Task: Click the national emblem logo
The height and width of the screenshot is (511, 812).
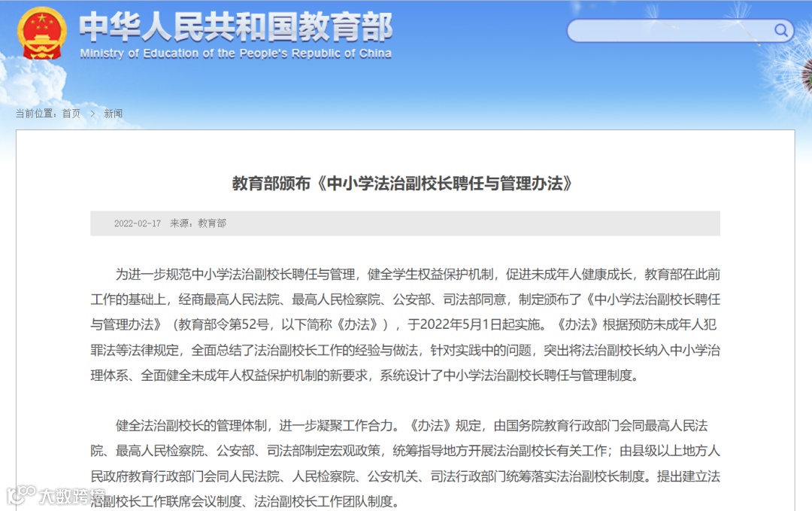Action: pos(42,34)
